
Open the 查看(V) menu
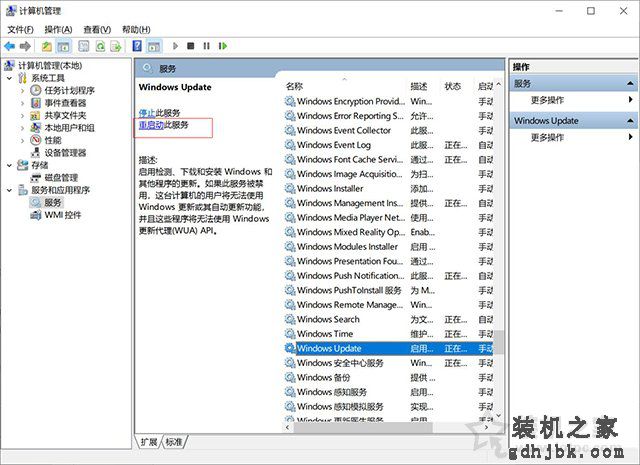(97, 29)
